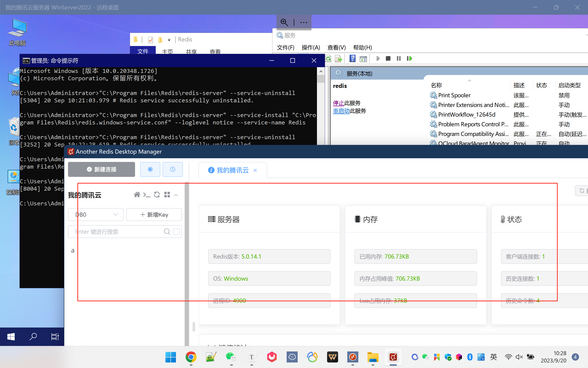This screenshot has width=588, height=368.
Task: Click the 重启动 service link
Action: click(x=341, y=111)
